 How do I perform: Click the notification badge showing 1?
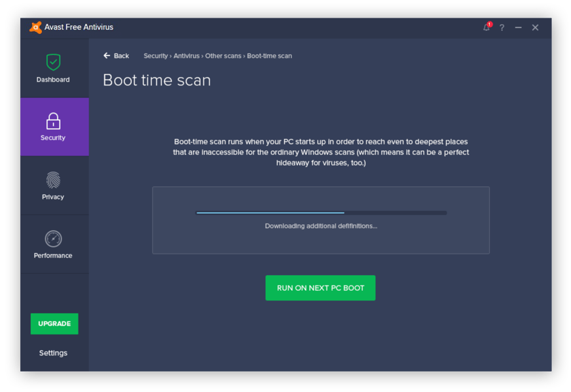click(x=489, y=23)
